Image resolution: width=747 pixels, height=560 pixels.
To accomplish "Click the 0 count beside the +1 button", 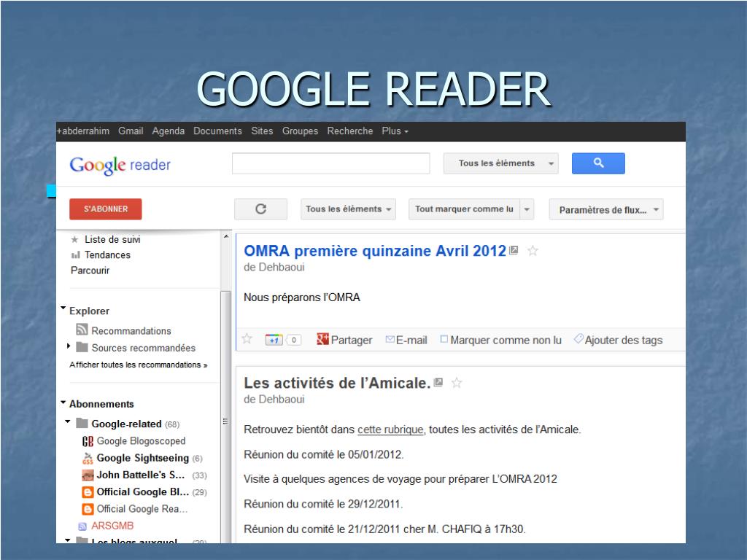I will pos(294,340).
